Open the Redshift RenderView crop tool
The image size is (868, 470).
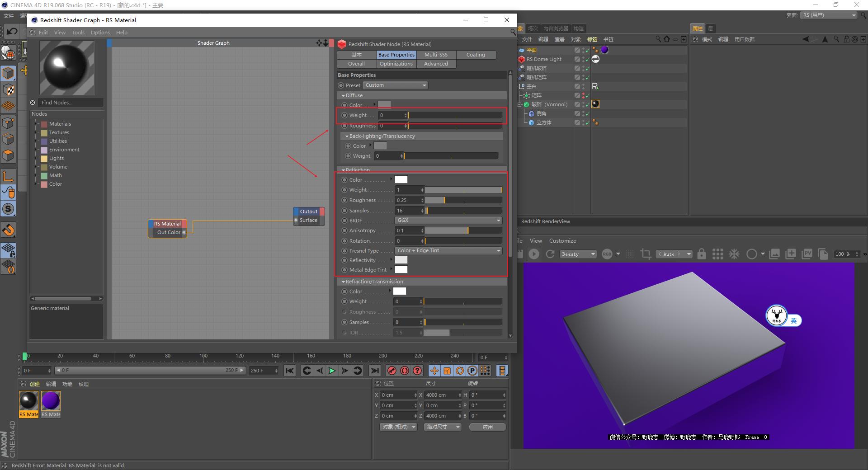(646, 254)
